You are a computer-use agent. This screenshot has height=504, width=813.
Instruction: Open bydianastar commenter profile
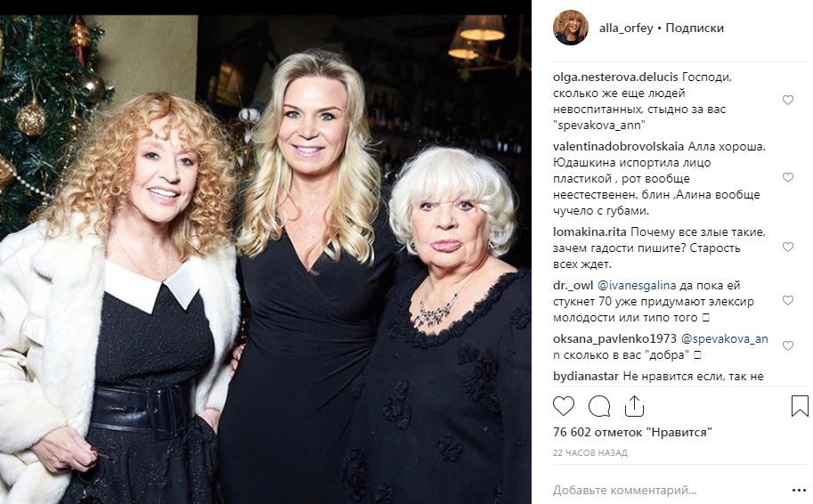[586, 377]
